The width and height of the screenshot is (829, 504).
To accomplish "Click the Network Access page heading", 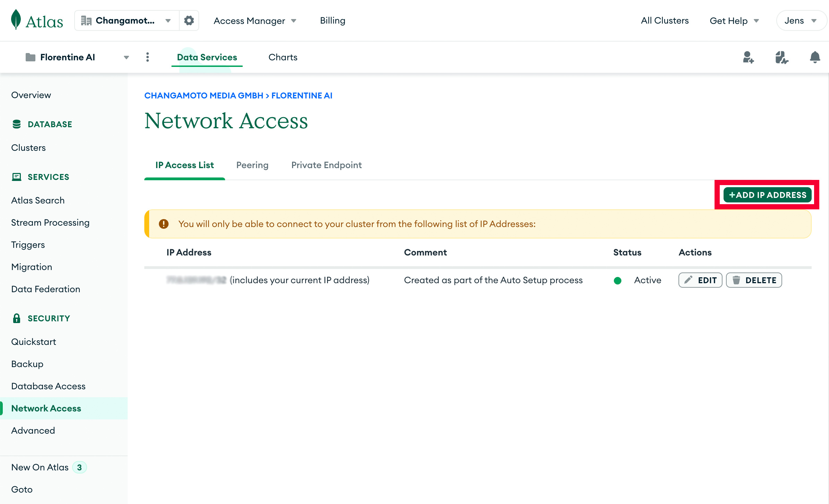I will 226,121.
